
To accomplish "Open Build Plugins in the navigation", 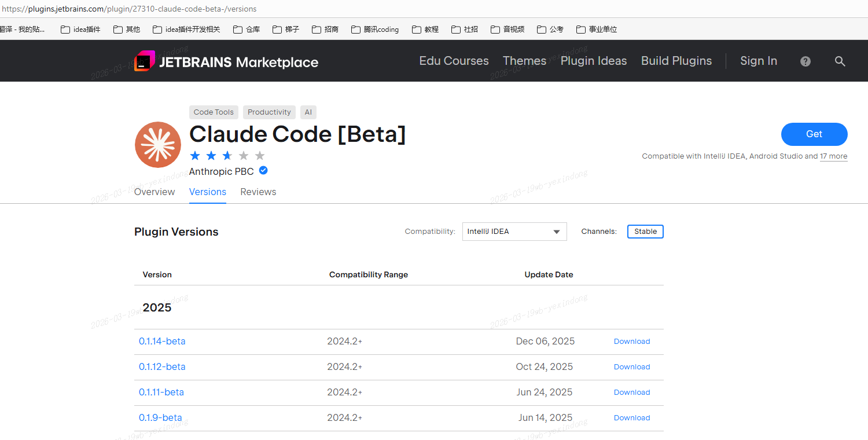I will pyautogui.click(x=676, y=61).
